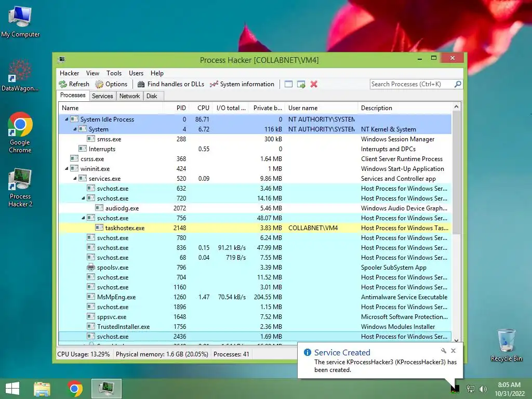Open the Users menu
The width and height of the screenshot is (532, 399).
point(136,73)
